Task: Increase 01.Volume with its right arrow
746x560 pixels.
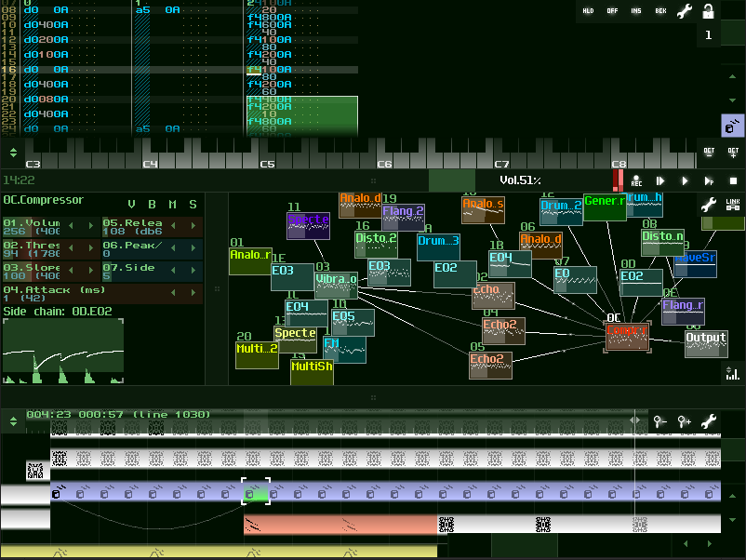Action: (91, 226)
